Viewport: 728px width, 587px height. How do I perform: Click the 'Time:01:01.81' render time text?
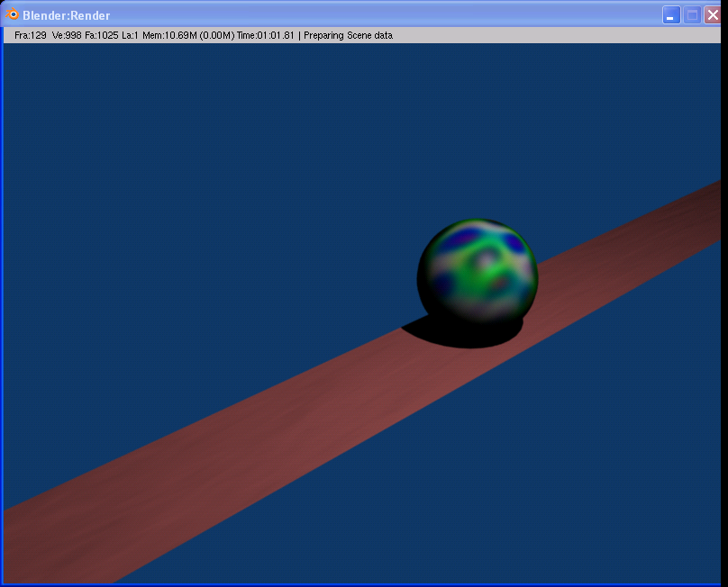coord(265,35)
